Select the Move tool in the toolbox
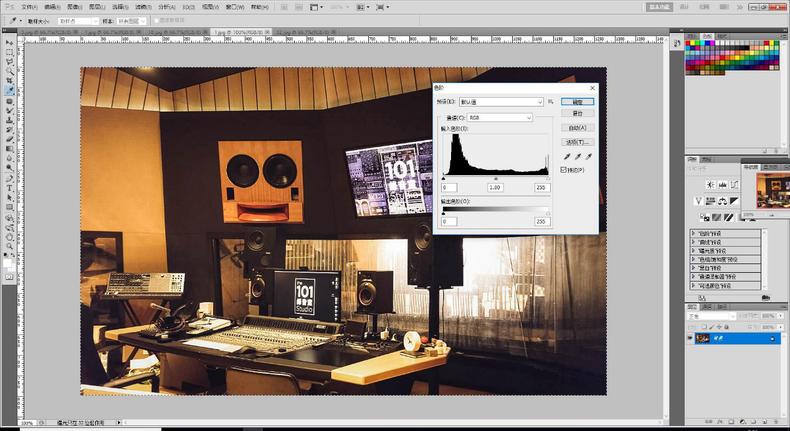The width and height of the screenshot is (790, 431). 9,45
